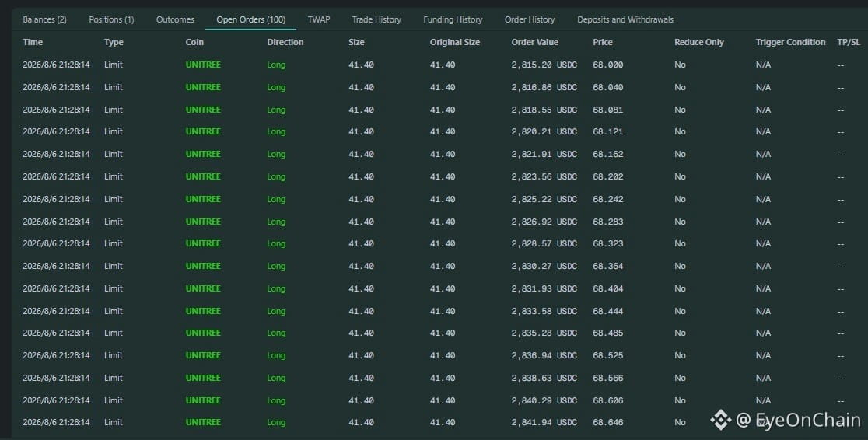Sort by the Type column header
Screen dimensions: 868x440
(114, 42)
